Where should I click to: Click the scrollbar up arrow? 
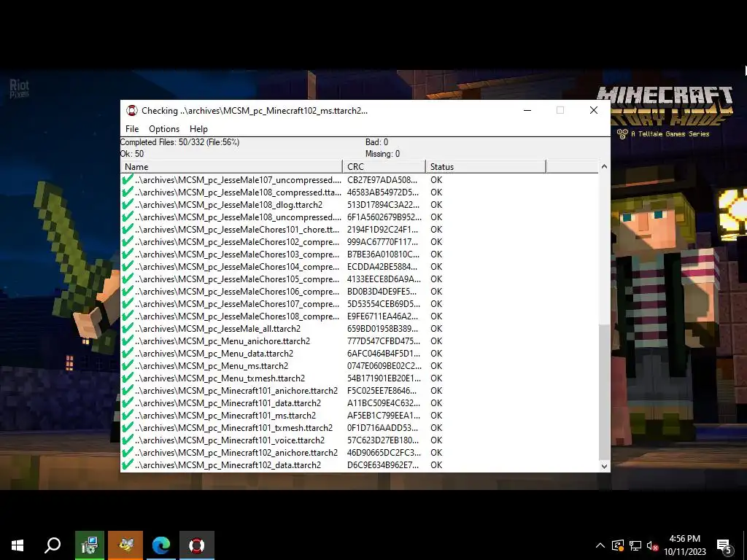click(604, 167)
